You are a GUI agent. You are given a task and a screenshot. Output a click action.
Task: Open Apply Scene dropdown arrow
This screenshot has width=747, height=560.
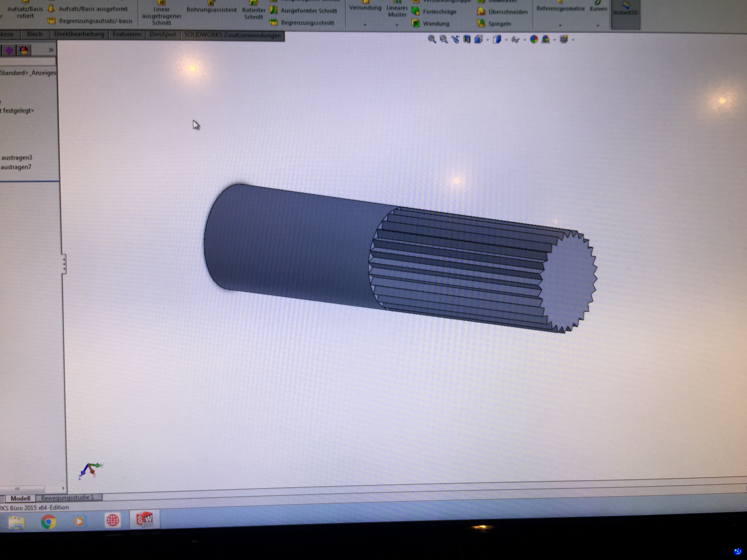tap(555, 40)
